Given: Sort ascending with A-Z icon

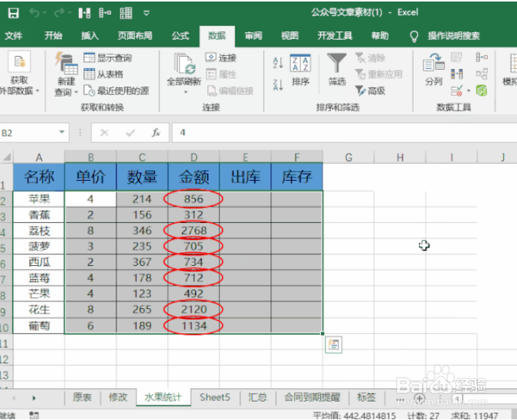Looking at the screenshot, I should [278, 62].
